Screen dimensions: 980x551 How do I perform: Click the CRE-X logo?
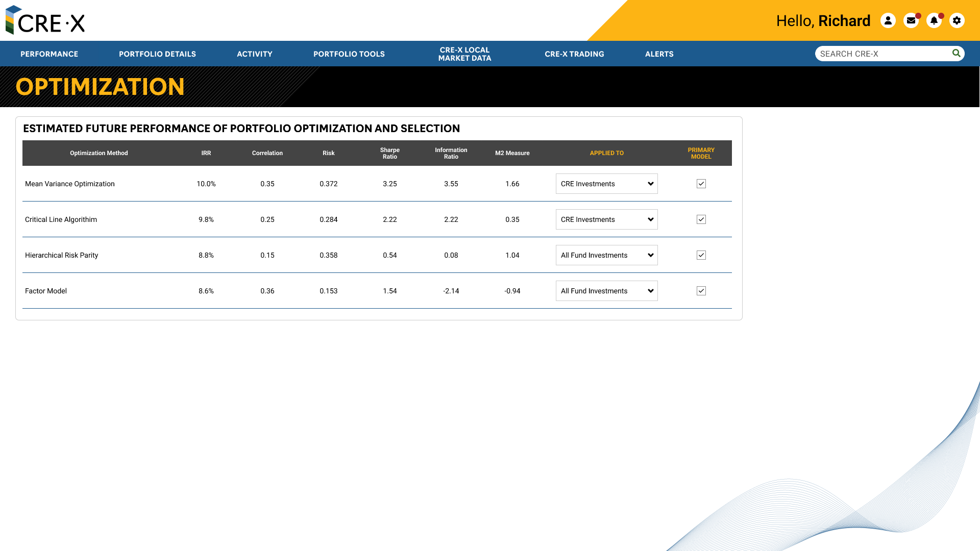pos(45,20)
